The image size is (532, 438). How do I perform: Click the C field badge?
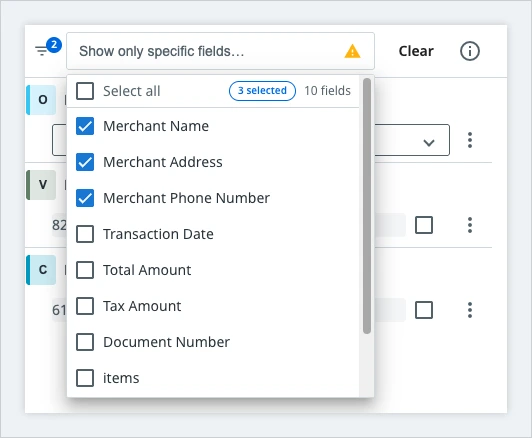pos(41,270)
